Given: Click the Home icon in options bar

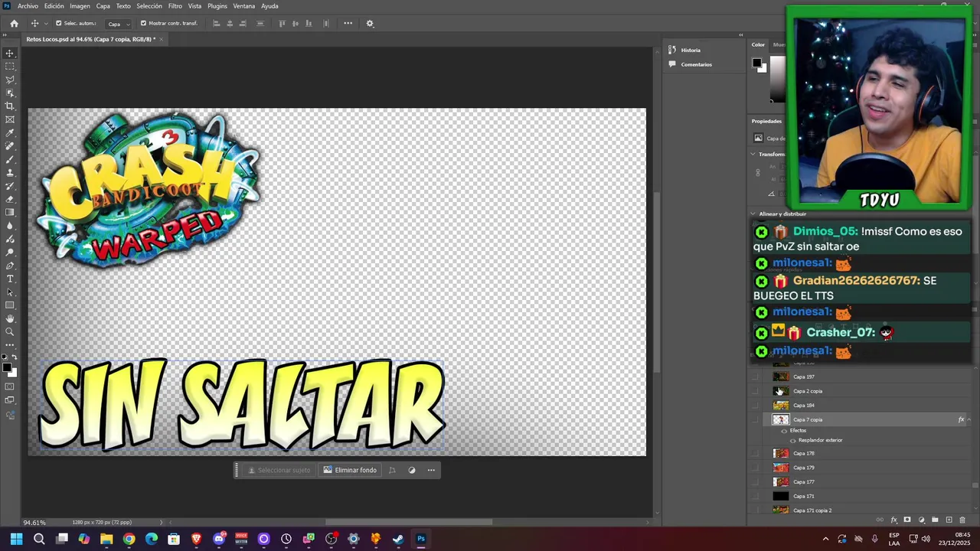Looking at the screenshot, I should (x=14, y=23).
